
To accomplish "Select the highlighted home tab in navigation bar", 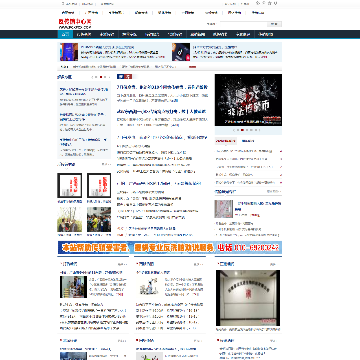I will point(65,34).
